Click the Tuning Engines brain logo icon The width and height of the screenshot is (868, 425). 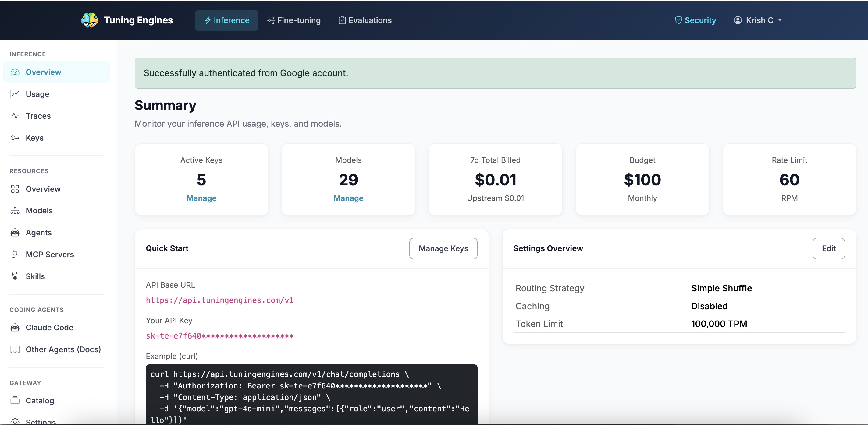[x=90, y=20]
